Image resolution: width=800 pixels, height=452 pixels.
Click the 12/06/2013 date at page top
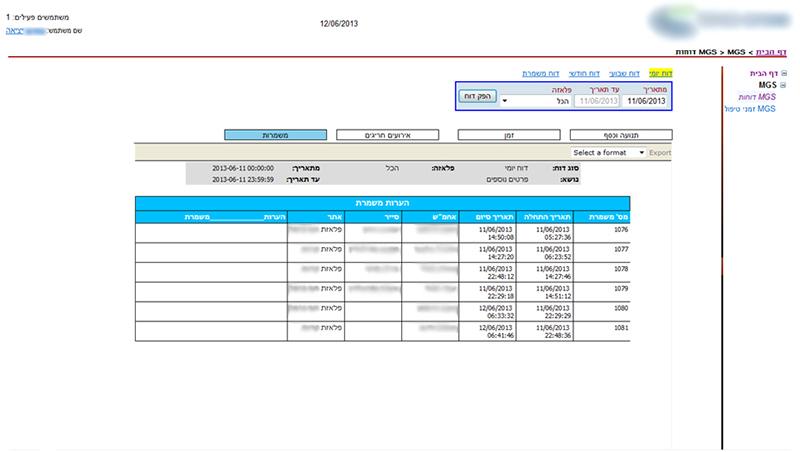pos(339,23)
